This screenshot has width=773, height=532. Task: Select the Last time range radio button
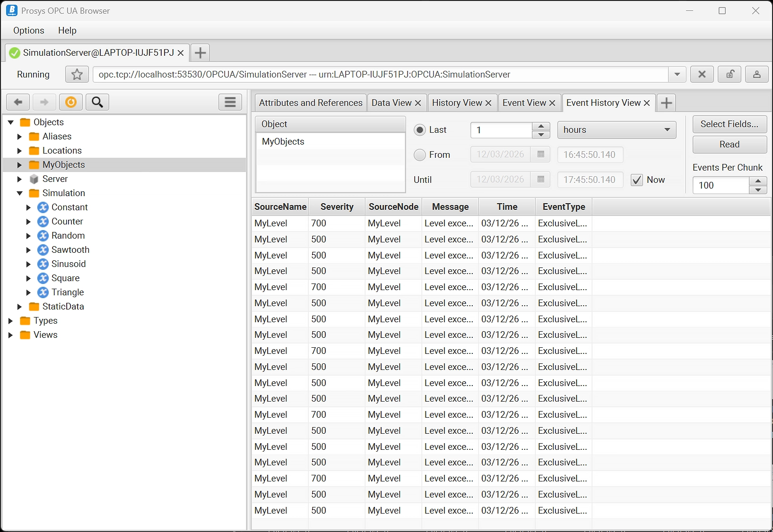point(420,130)
